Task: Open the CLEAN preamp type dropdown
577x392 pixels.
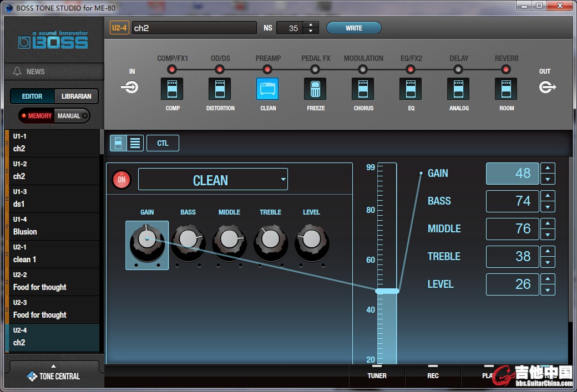Action: point(212,180)
